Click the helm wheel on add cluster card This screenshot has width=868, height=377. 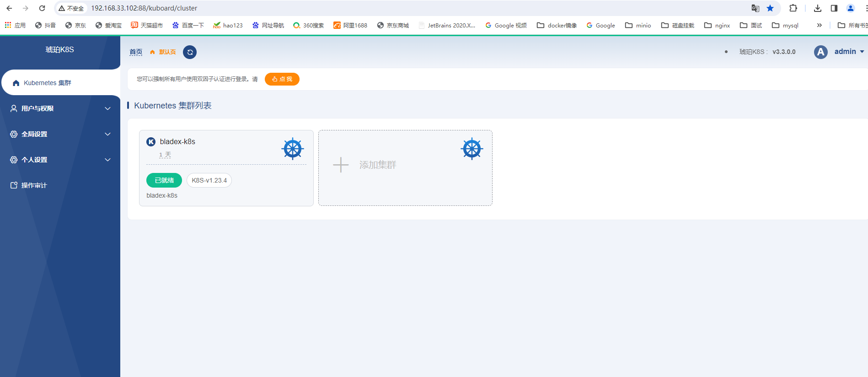click(472, 149)
